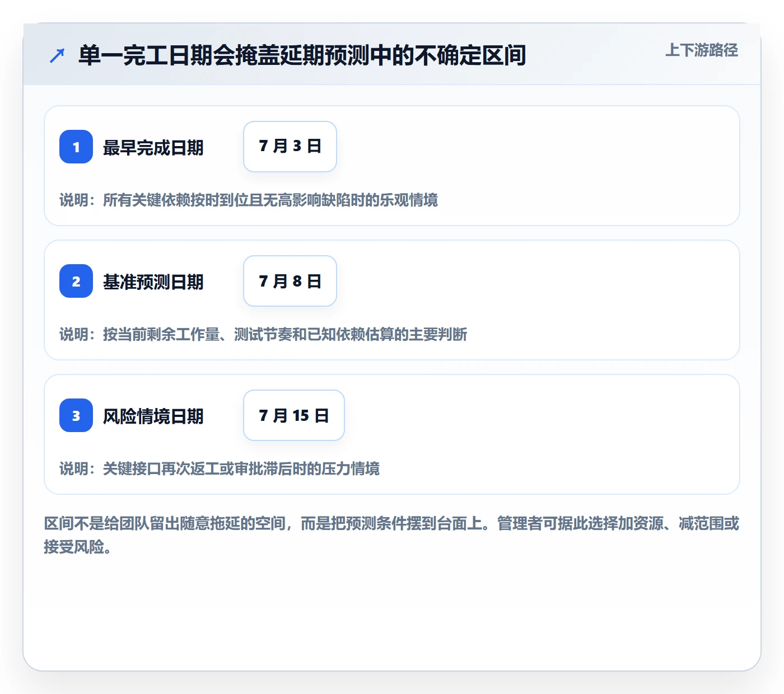Screen dimensions: 784x694
Task: Click the note about 压力情境
Action: 220,468
